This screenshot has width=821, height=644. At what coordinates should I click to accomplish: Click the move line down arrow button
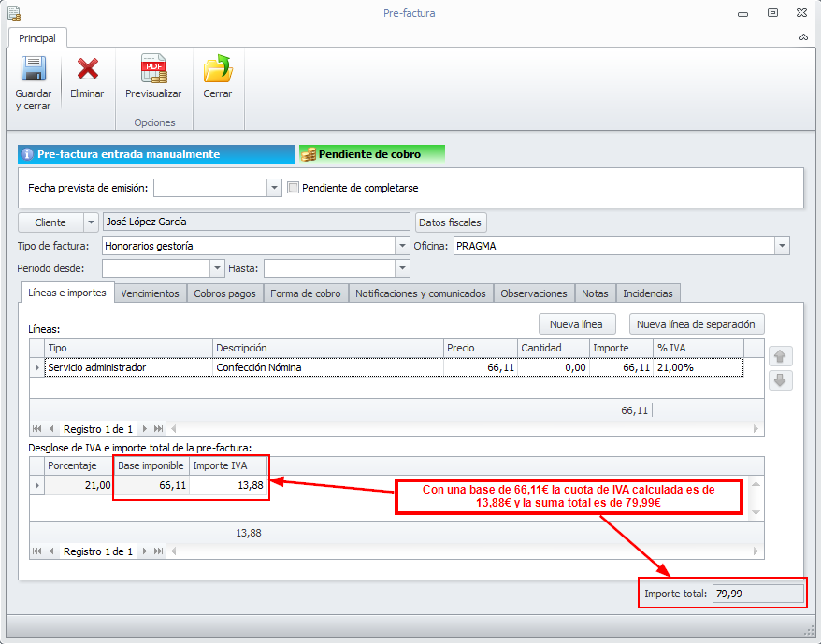[x=780, y=380]
